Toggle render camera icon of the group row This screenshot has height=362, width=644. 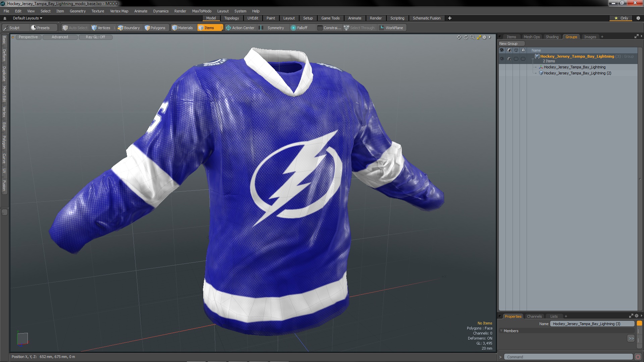[509, 59]
